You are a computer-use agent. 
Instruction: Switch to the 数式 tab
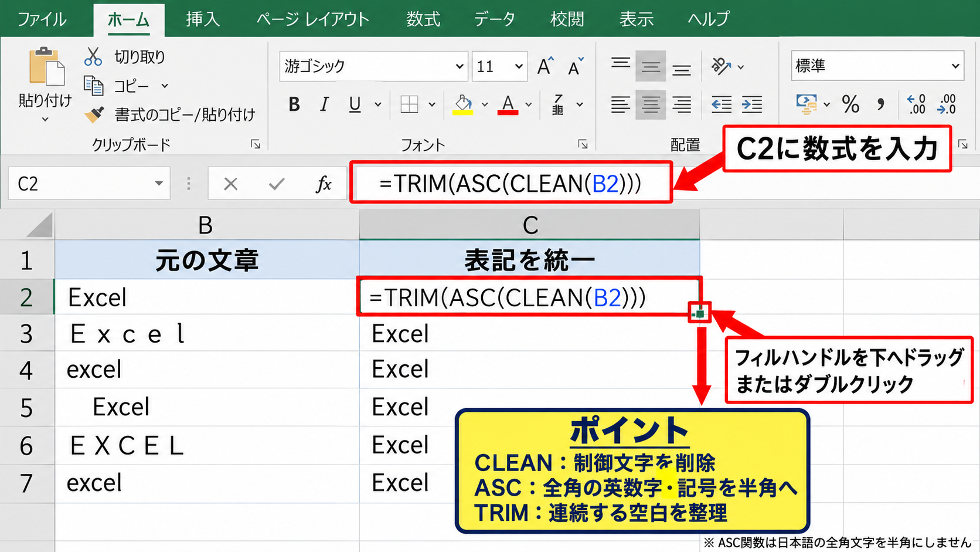(423, 19)
